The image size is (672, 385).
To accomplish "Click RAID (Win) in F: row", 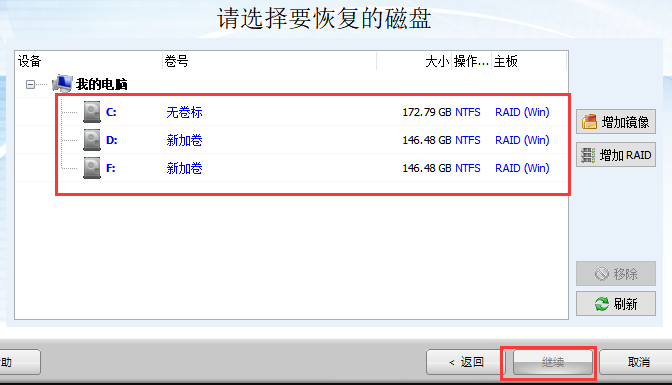I will click(x=522, y=168).
